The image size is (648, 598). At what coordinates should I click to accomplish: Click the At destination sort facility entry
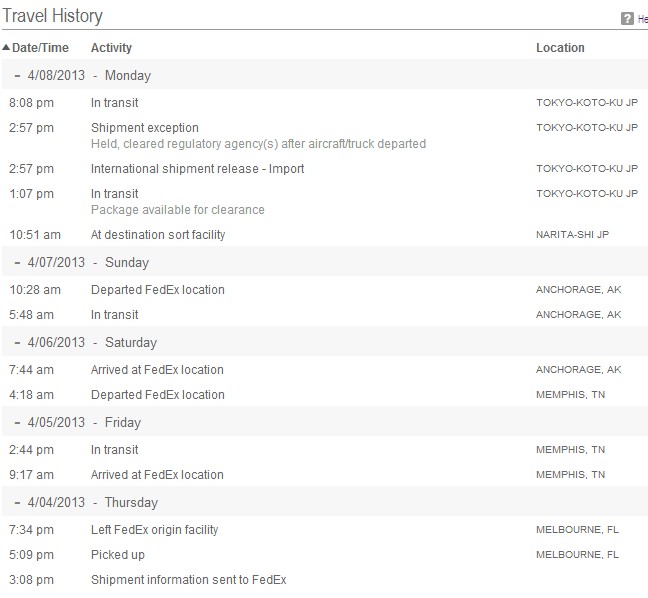(158, 235)
